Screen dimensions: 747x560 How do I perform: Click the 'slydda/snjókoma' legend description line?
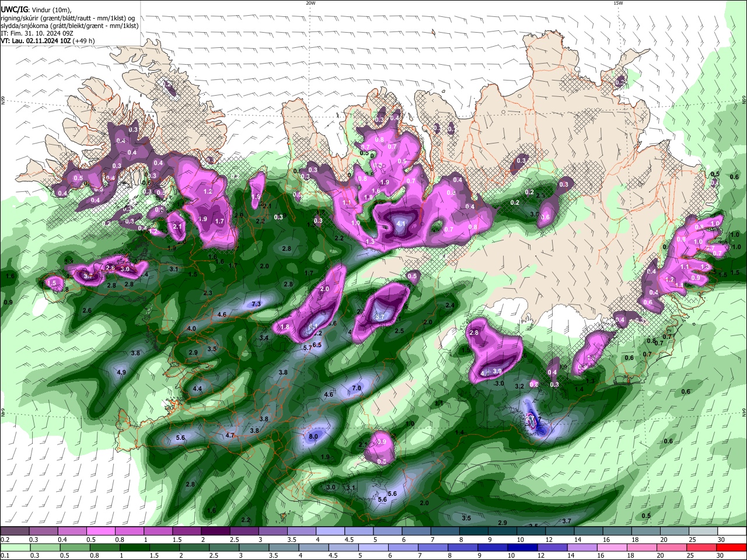(x=69, y=26)
